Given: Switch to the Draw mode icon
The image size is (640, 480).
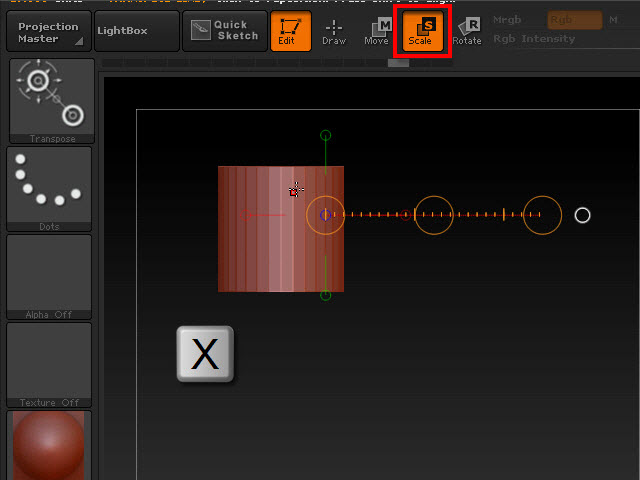Looking at the screenshot, I should point(334,32).
